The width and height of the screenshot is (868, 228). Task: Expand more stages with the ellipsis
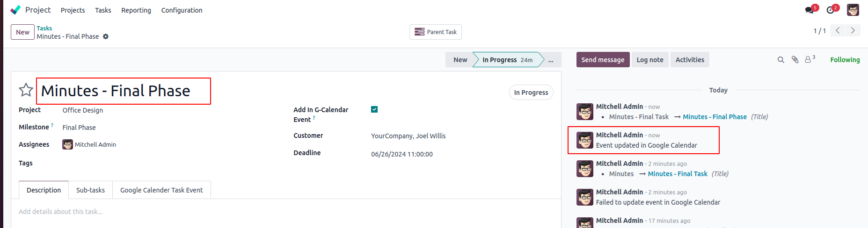tap(551, 60)
